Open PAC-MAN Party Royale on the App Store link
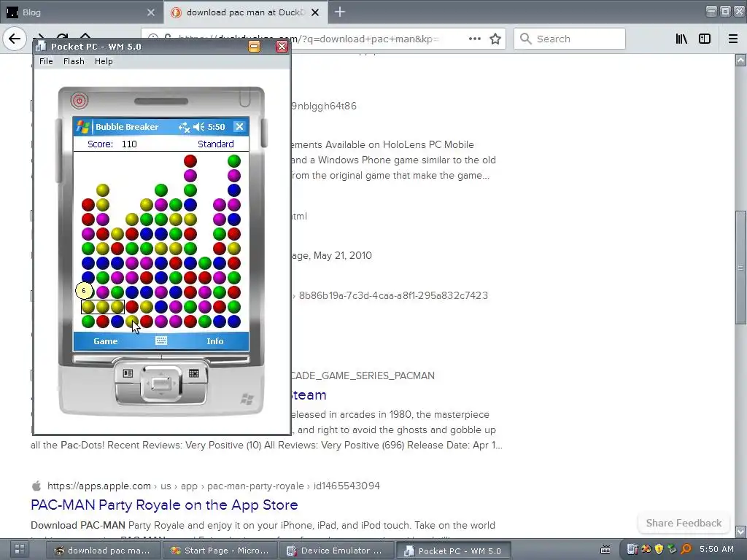The height and width of the screenshot is (560, 747). pyautogui.click(x=164, y=505)
